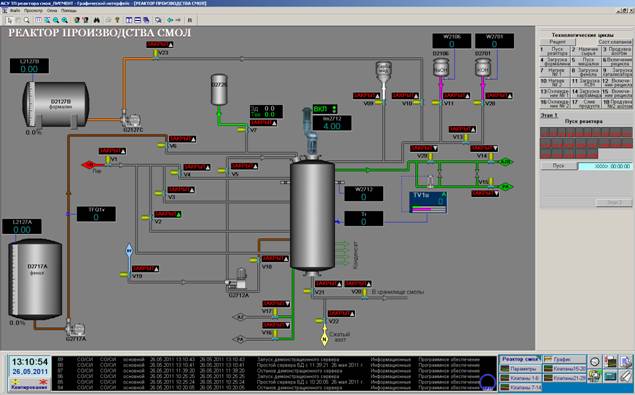Click the clock icon in the bottom panel
Viewport: 635px width, 395px height.
tap(595, 361)
